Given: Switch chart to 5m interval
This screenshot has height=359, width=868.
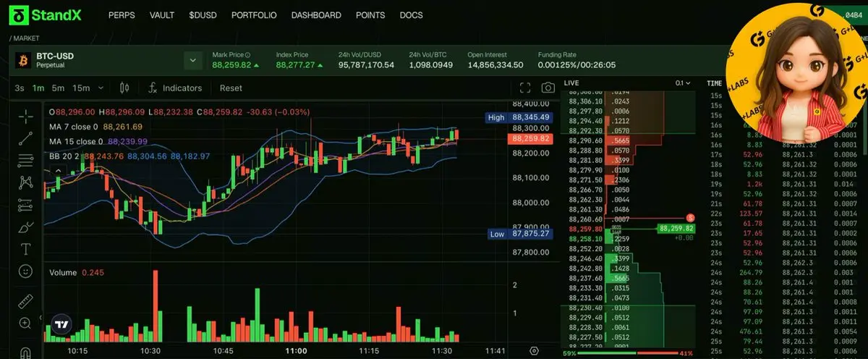Looking at the screenshot, I should coord(58,88).
